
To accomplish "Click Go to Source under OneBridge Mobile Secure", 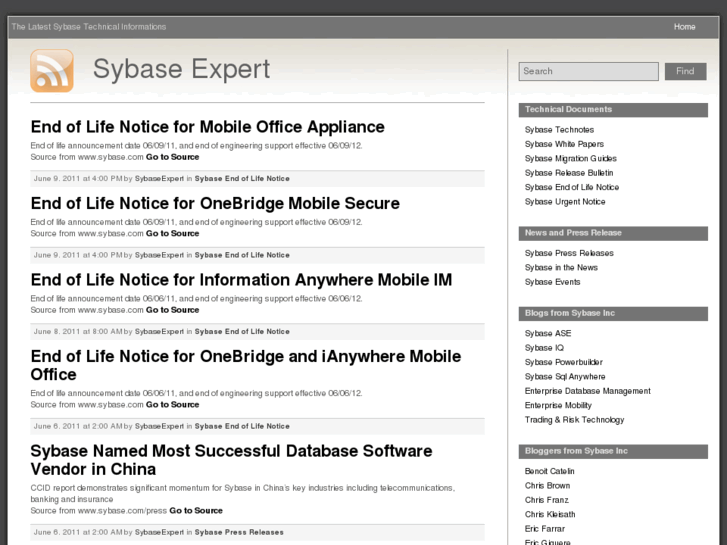I will pyautogui.click(x=172, y=234).
